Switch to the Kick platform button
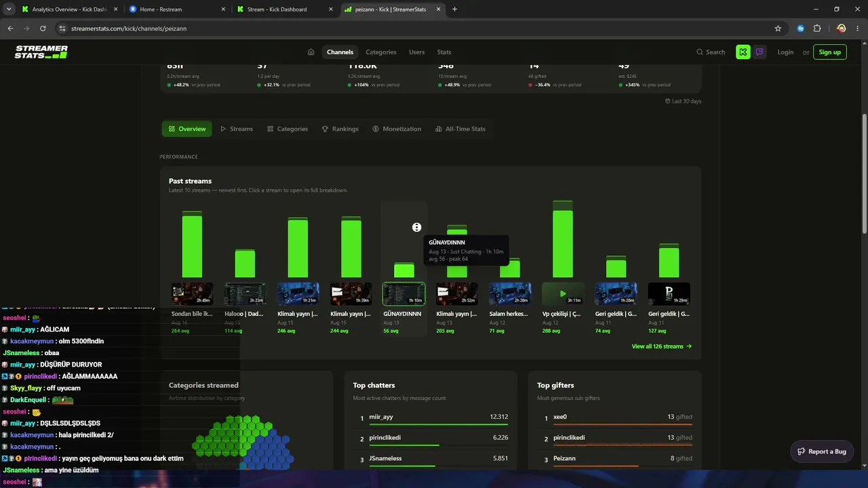 pos(743,52)
